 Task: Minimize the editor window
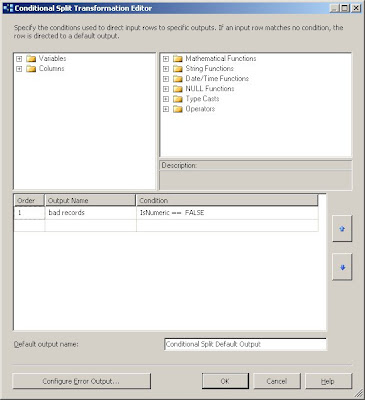(335, 8)
